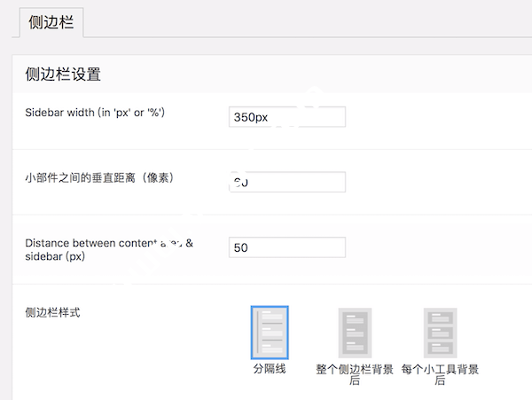Click the 小部件之间的垂直距离（像素）label
The height and width of the screenshot is (400, 532).
point(99,177)
